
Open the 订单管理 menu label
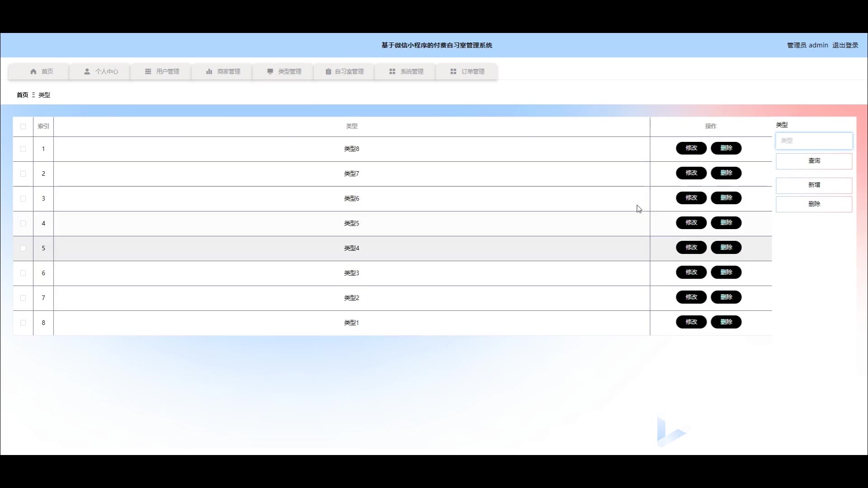472,71
